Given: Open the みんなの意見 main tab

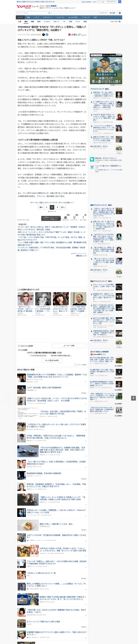Looking at the screenshot, I should (x=73, y=17).
